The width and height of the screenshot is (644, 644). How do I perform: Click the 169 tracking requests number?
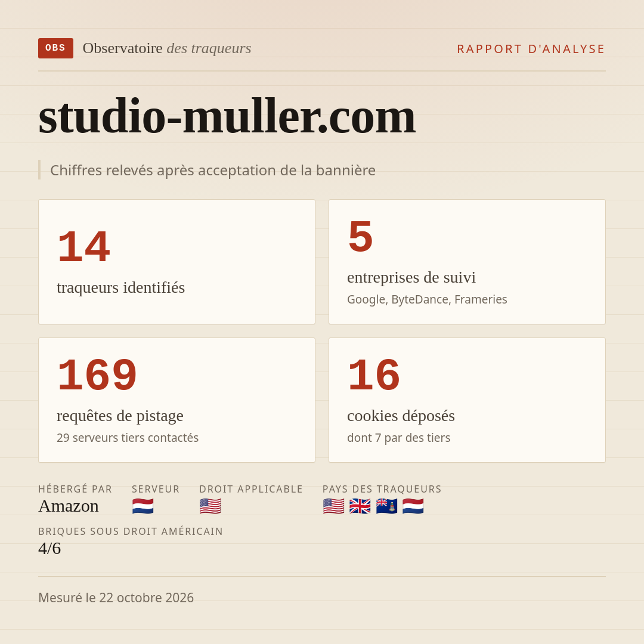tap(97, 376)
